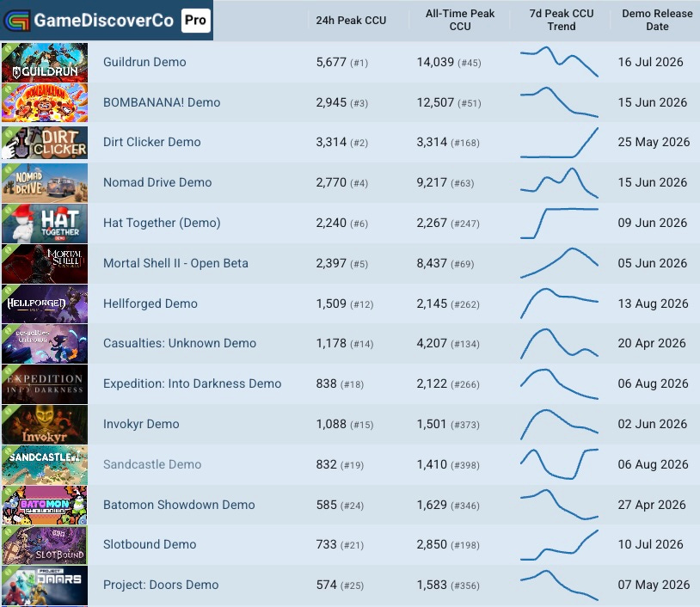Viewport: 700px width, 607px height.
Task: Click Slotbound release date 10 Jul 2026
Action: tap(650, 544)
